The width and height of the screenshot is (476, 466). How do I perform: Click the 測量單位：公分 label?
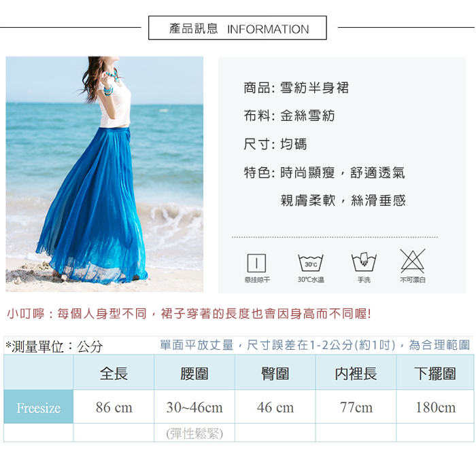[x=54, y=346]
